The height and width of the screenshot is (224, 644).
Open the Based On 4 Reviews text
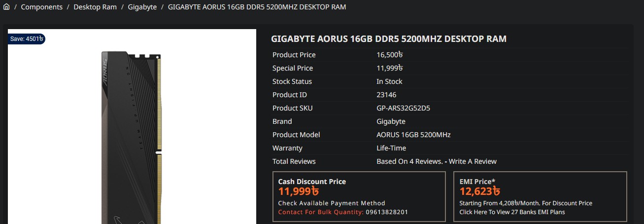(x=409, y=161)
